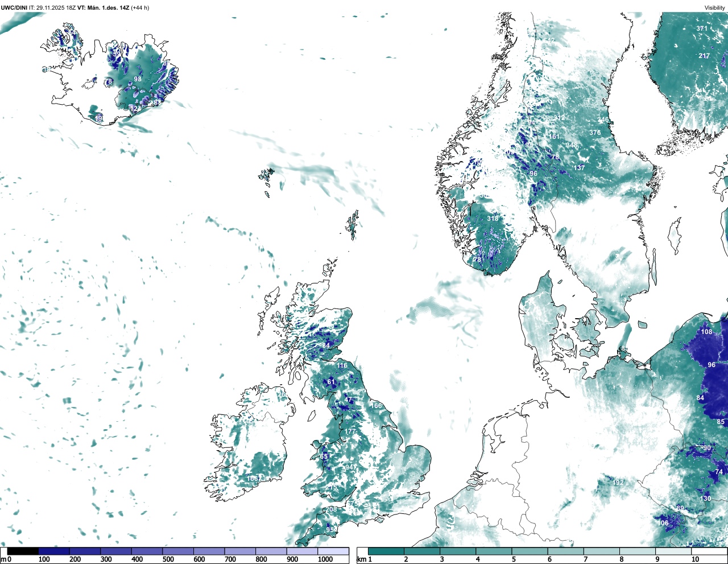Click the '371' value over Finland
The image size is (728, 564).
click(702, 28)
